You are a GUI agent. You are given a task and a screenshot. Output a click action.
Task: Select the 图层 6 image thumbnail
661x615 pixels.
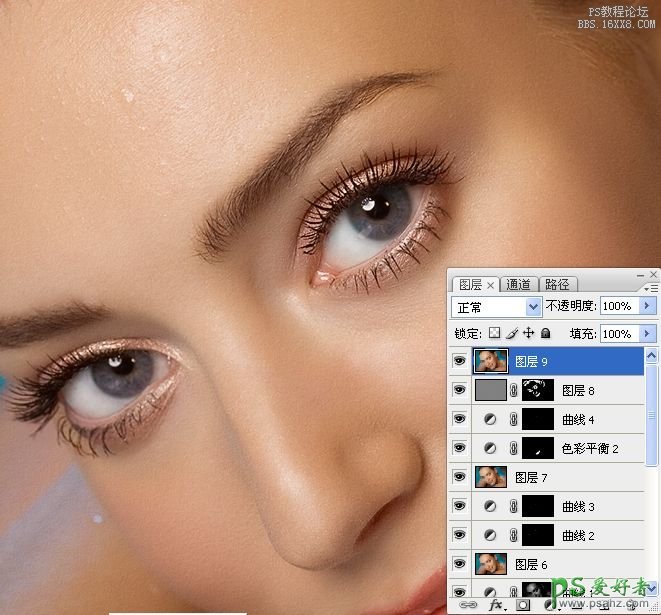(x=491, y=564)
